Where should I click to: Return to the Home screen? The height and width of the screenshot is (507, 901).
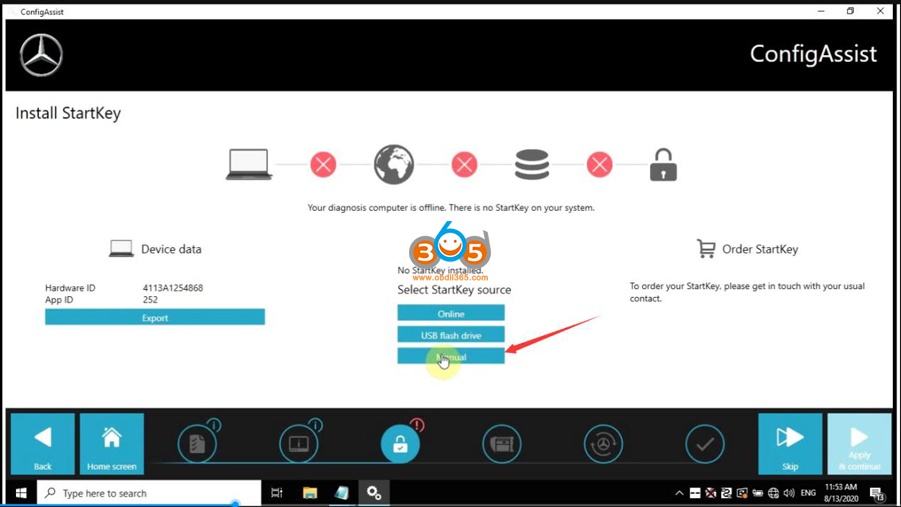click(111, 444)
